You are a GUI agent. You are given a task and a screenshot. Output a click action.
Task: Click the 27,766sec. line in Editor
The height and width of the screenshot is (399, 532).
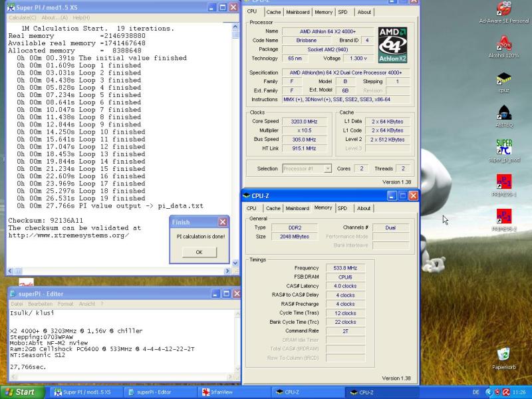click(28, 367)
